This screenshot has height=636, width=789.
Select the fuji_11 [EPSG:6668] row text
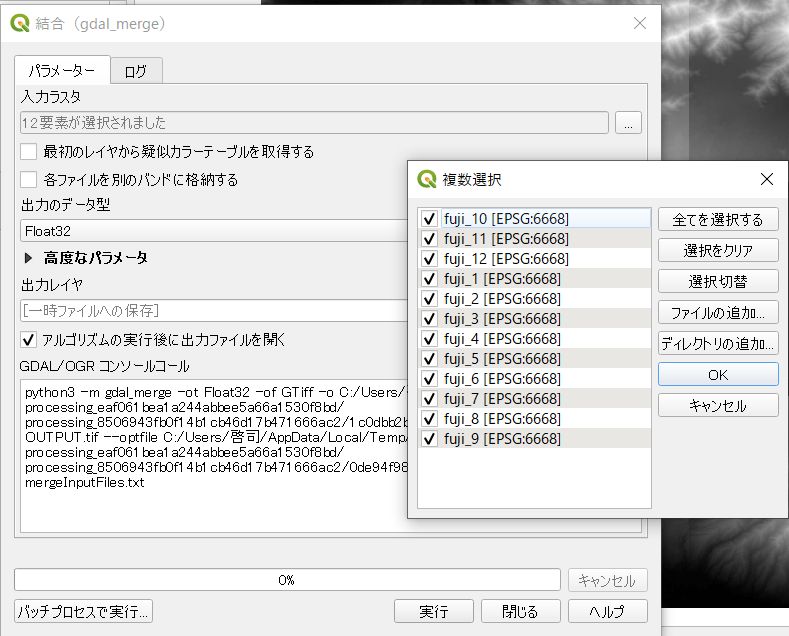coord(506,238)
